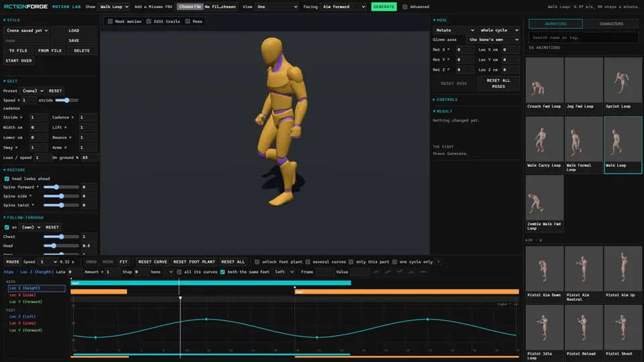The width and height of the screenshot is (644, 362).
Task: Open the Gizmo axes dropdown
Action: tap(493, 40)
